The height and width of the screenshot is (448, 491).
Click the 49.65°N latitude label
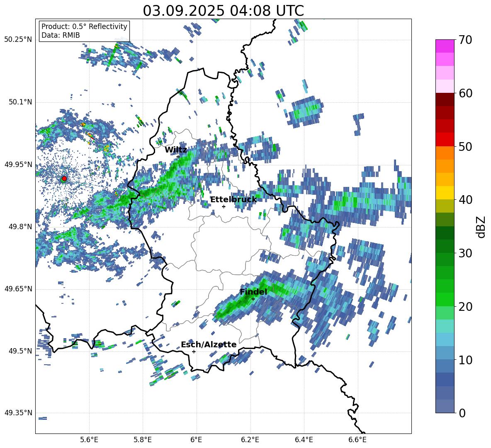point(18,289)
